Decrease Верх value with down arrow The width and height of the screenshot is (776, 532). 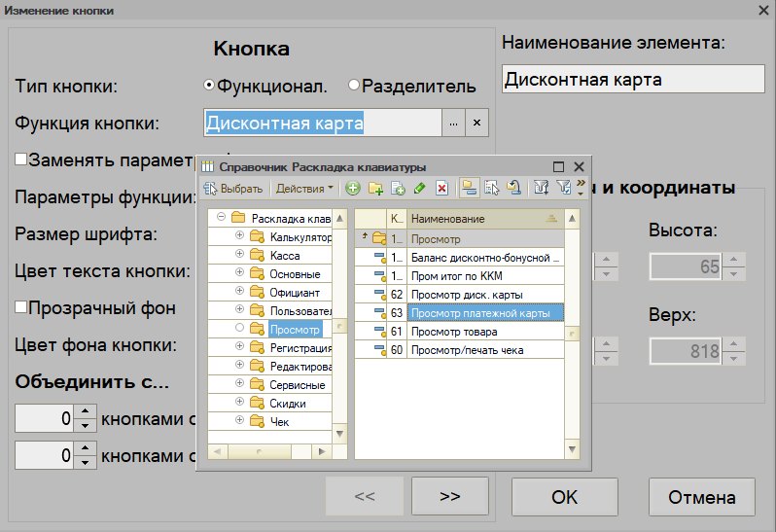[733, 358]
